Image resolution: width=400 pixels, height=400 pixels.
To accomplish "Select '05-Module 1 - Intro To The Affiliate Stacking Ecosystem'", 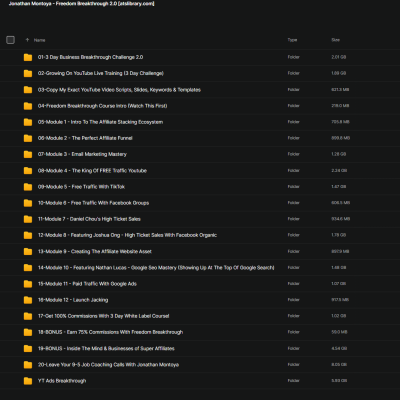I will click(x=100, y=122).
